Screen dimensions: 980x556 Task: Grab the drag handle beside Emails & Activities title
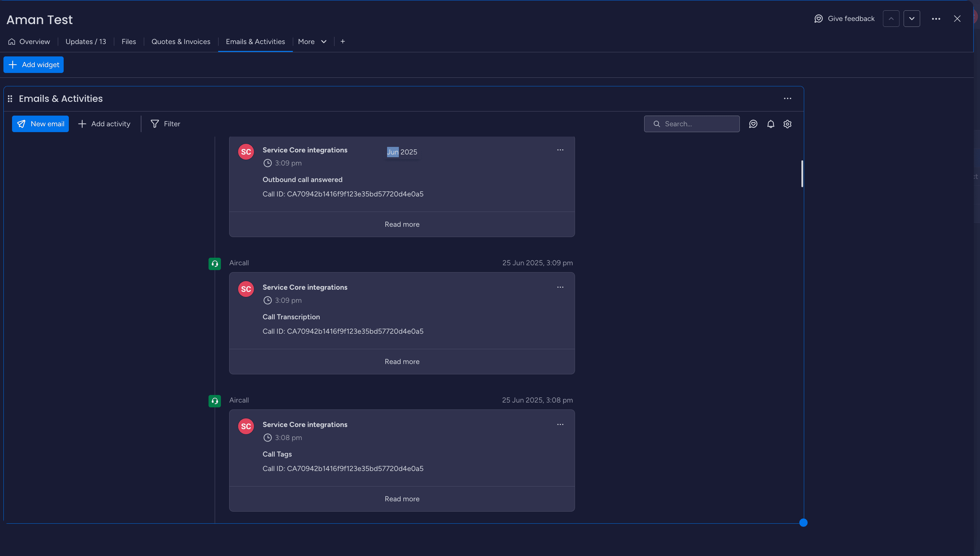pos(10,98)
